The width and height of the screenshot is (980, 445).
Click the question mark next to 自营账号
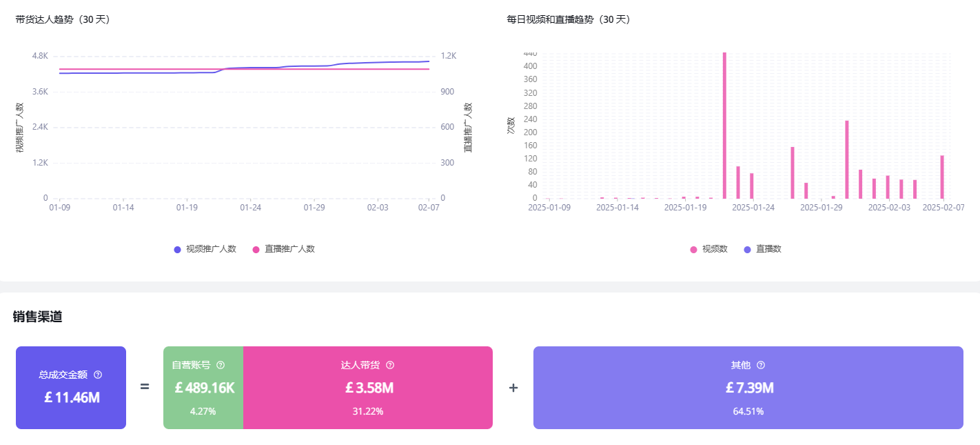point(221,365)
